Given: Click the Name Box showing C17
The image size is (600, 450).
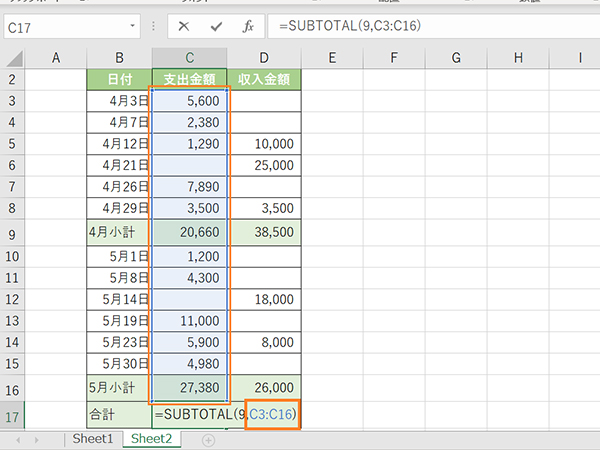Looking at the screenshot, I should [62, 27].
